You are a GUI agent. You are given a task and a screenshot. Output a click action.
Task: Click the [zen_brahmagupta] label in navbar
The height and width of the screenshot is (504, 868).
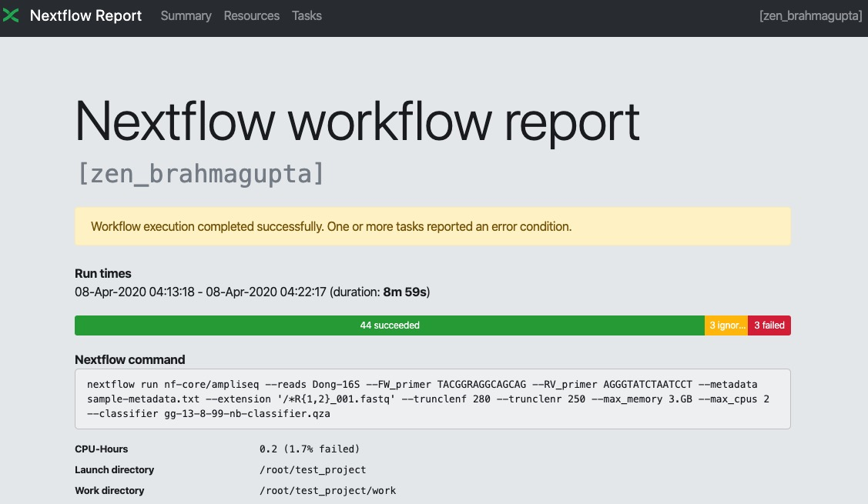[810, 15]
